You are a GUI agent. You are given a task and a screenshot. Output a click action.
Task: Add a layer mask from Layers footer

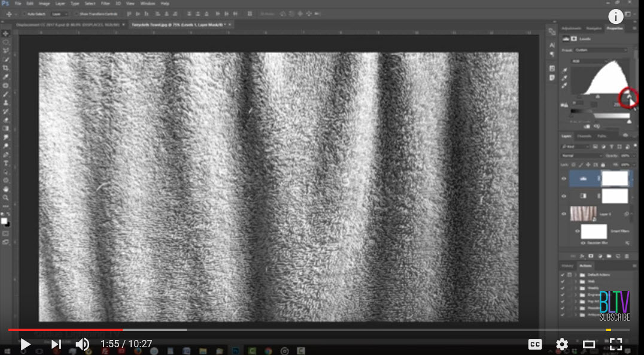tap(591, 256)
